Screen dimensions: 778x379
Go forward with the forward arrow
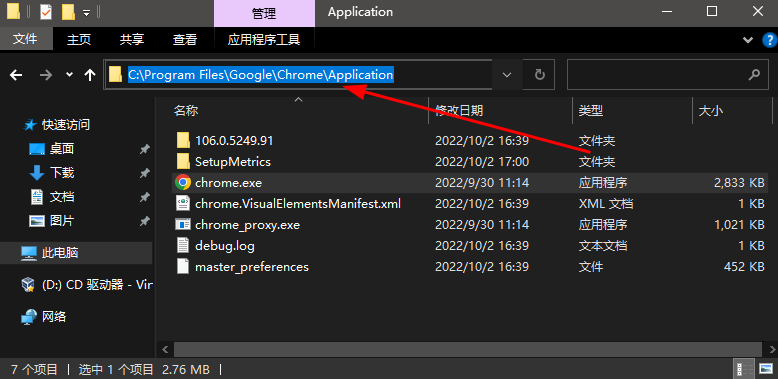tap(46, 75)
